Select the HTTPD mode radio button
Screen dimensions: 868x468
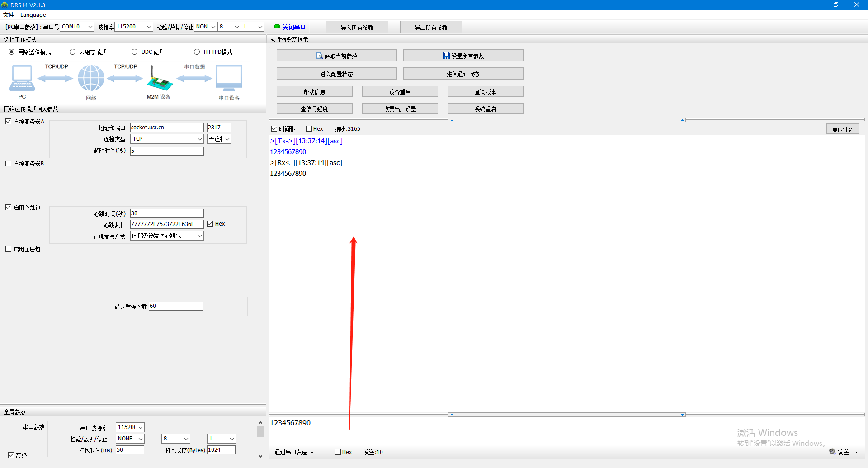[x=197, y=52]
